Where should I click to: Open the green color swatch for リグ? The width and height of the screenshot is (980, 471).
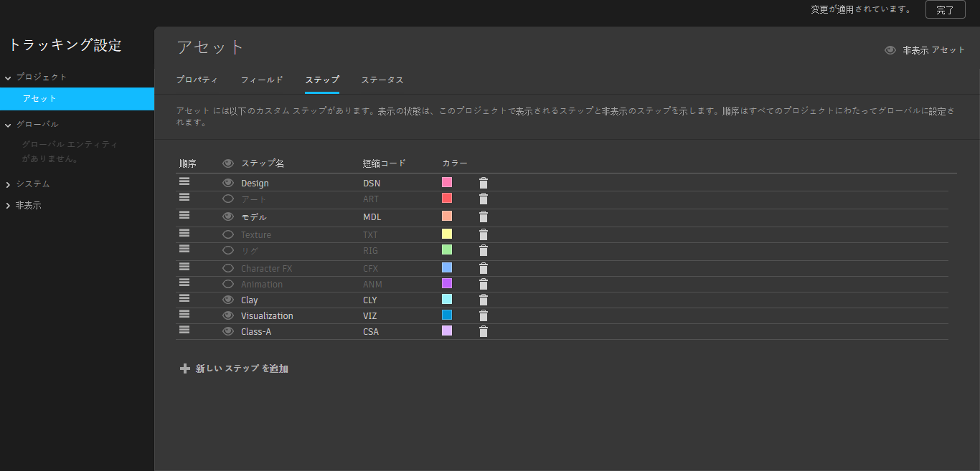pyautogui.click(x=447, y=249)
